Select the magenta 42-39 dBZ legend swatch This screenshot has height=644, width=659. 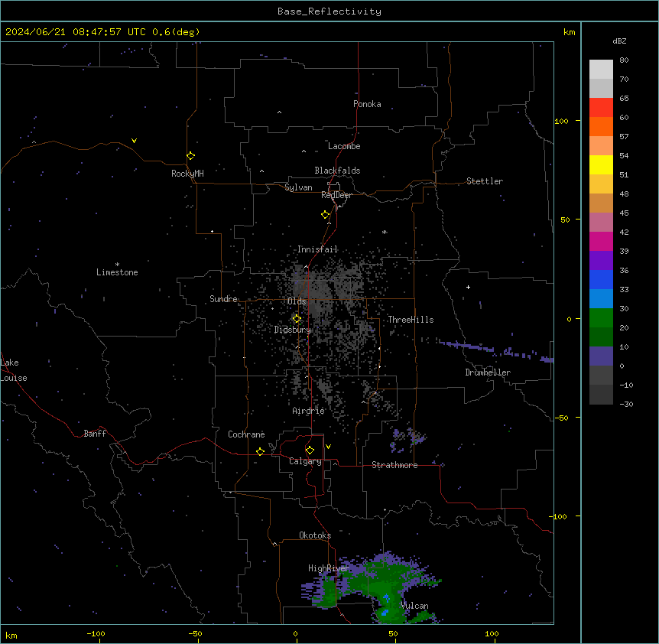click(x=601, y=241)
